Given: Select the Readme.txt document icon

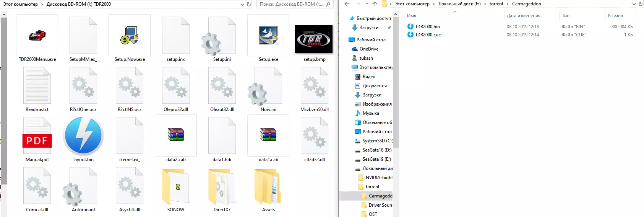Looking at the screenshot, I should [x=37, y=86].
